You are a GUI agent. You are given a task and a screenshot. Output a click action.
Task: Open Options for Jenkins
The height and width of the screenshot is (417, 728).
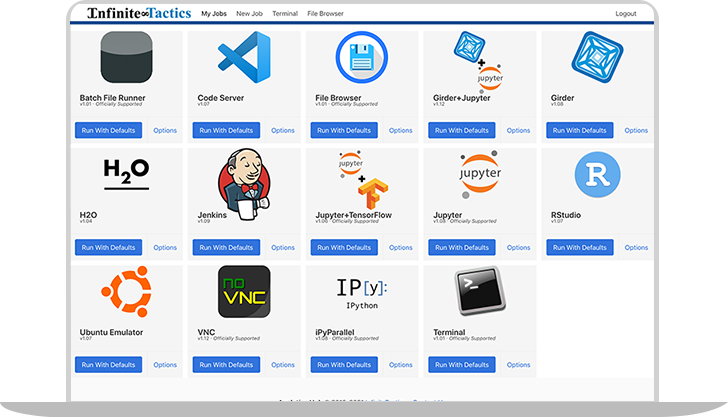pos(283,248)
